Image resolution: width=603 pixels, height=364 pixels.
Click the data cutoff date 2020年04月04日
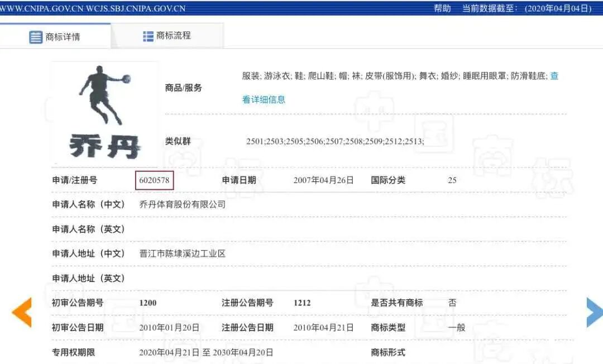(x=558, y=8)
